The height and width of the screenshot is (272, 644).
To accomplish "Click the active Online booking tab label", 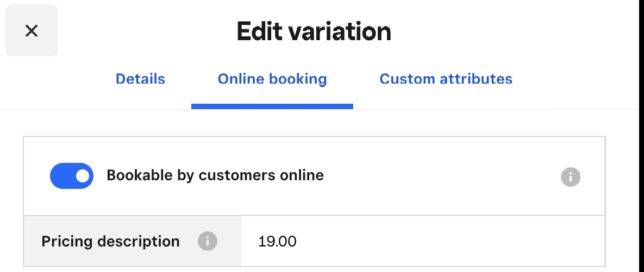I will tap(272, 79).
